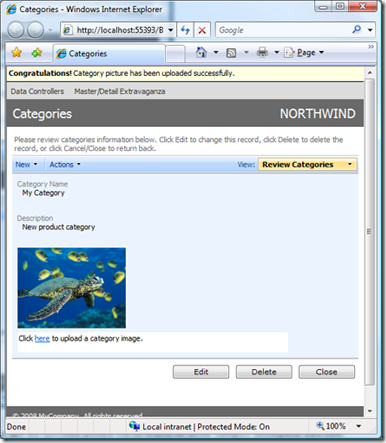Click the vertical scrollbar thumb

pos(369,232)
